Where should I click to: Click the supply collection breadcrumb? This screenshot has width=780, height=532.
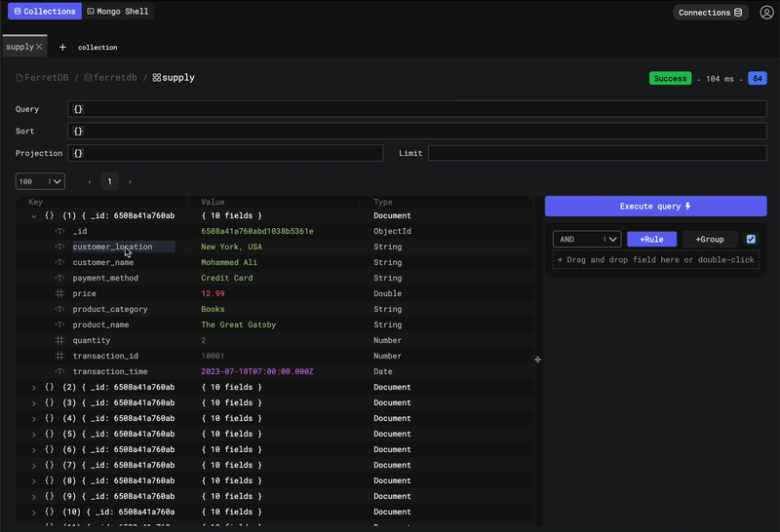coord(174,78)
